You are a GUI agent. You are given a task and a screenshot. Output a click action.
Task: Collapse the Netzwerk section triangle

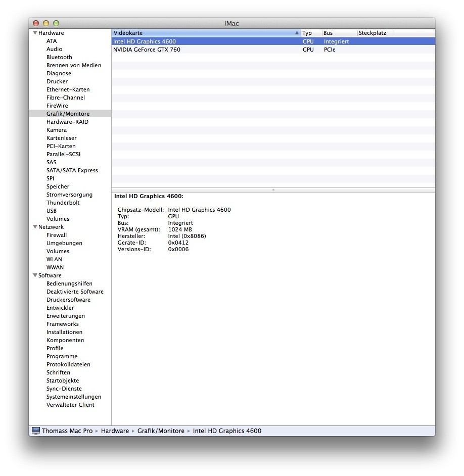point(35,227)
